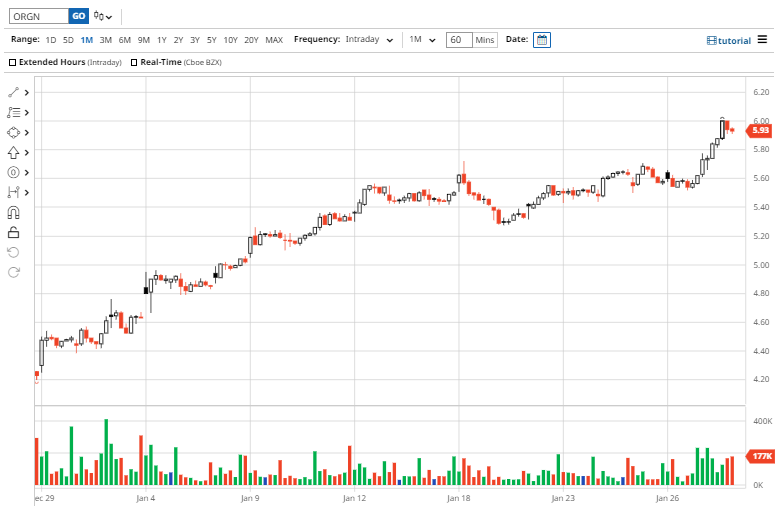Set range to 1Y
Screen dimensions: 778x515
coord(162,40)
